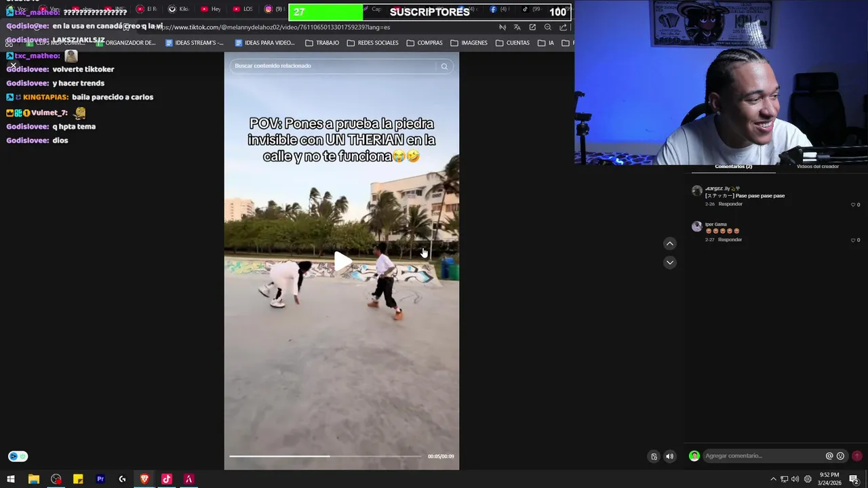868x488 pixels.
Task: Post comment with the red send button
Action: [x=856, y=456]
